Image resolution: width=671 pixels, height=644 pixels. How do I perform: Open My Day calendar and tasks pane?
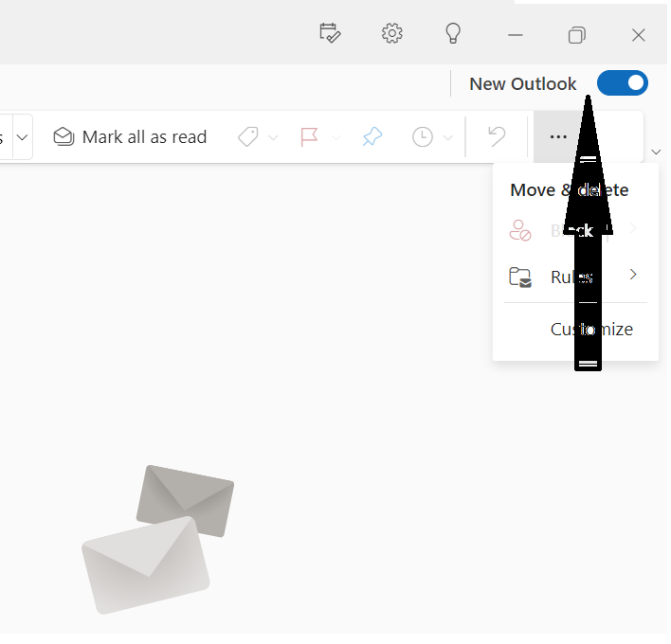[x=330, y=33]
